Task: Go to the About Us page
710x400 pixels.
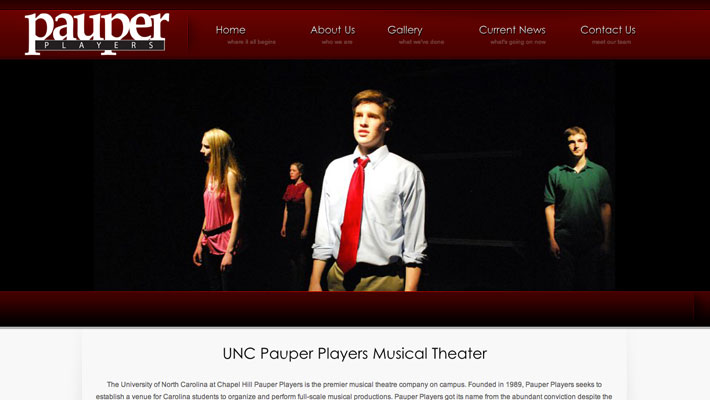Action: click(x=333, y=30)
